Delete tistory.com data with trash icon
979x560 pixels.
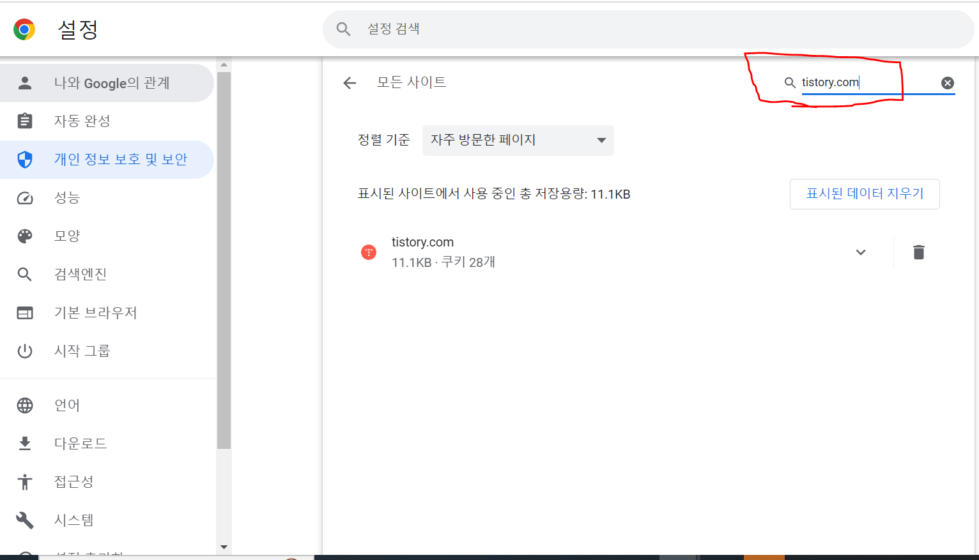(x=919, y=252)
